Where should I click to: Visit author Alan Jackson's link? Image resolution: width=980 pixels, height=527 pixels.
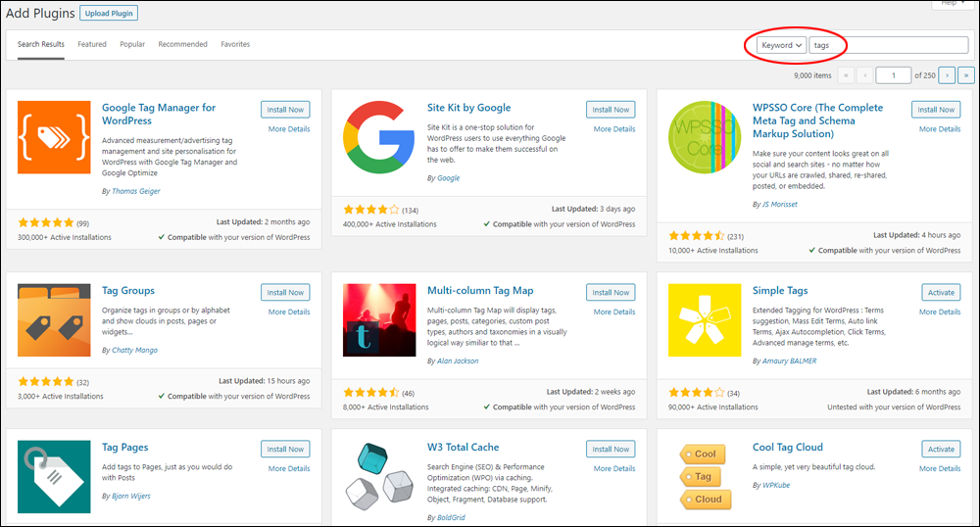click(x=458, y=361)
